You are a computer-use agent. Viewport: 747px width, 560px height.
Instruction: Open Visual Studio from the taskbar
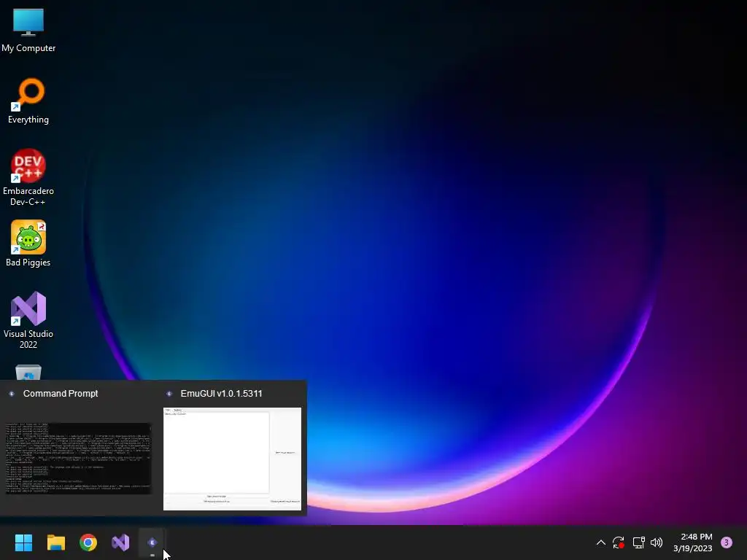click(120, 542)
